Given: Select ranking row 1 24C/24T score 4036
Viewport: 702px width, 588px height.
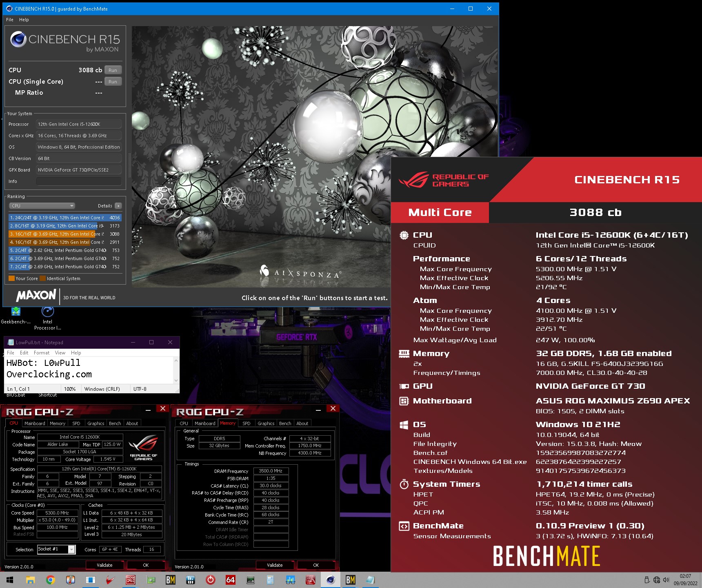Looking at the screenshot, I should [x=65, y=218].
